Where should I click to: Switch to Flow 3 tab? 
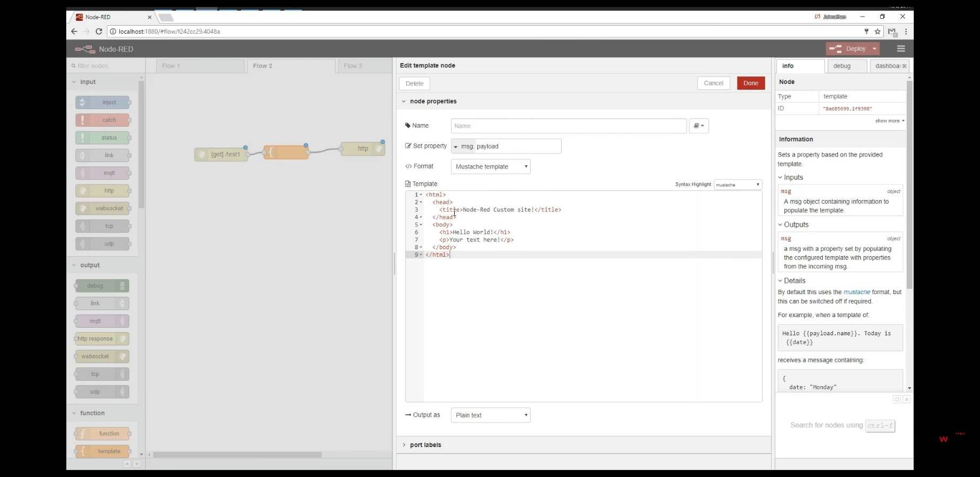[x=365, y=66]
